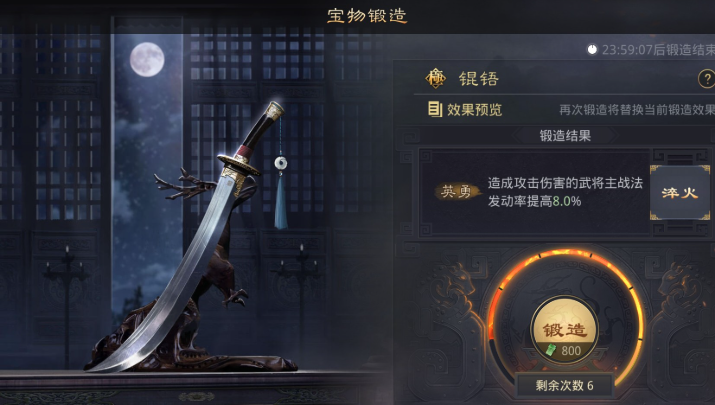Click the 宝物锻造 screen title
This screenshot has height=405, width=715.
pyautogui.click(x=367, y=16)
